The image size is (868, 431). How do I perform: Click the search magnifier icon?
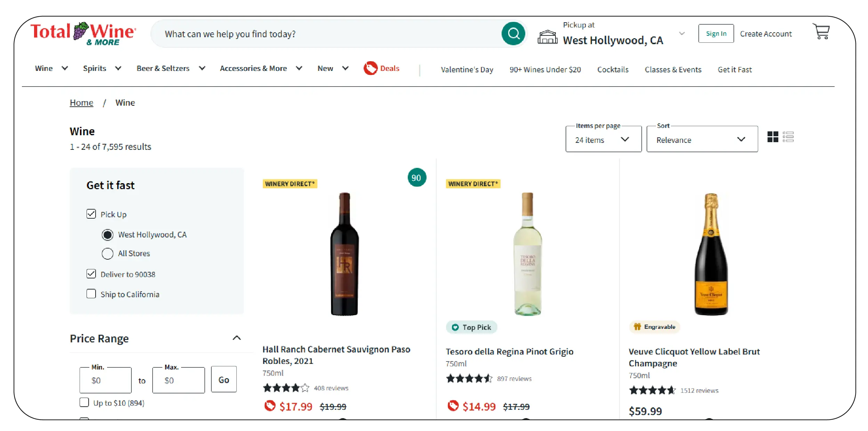tap(513, 33)
